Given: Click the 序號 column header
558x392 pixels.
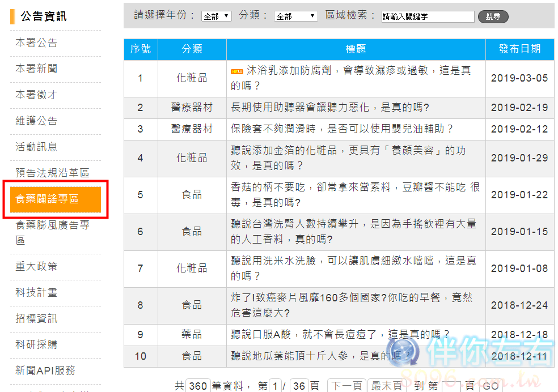Looking at the screenshot, I should tap(141, 49).
